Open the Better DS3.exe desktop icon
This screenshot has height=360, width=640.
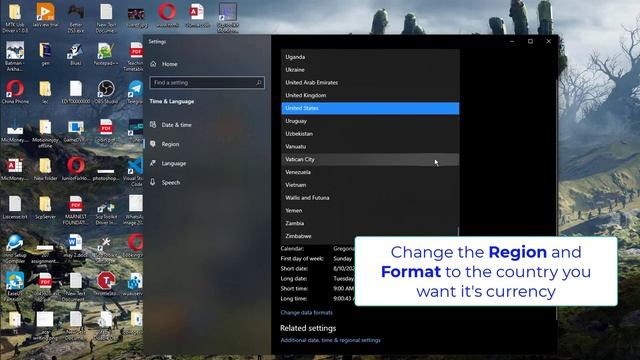point(76,17)
